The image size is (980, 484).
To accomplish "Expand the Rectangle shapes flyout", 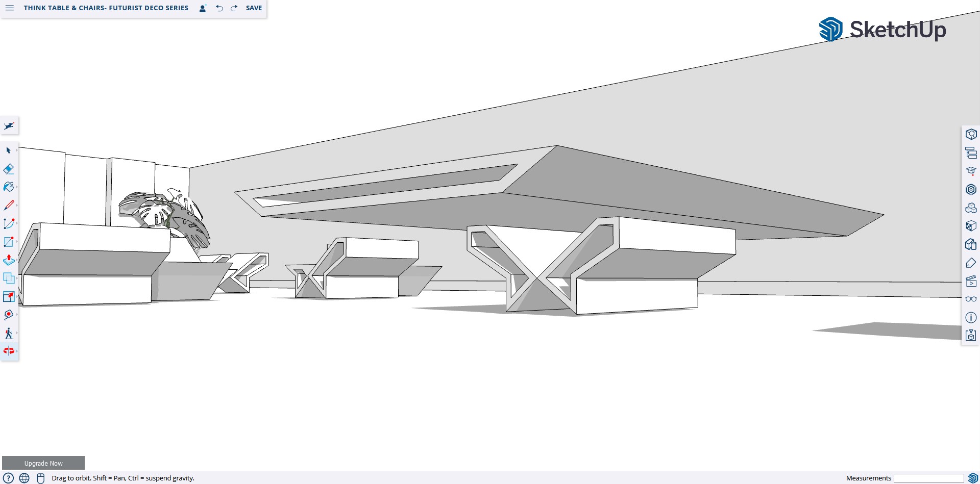I will point(17,242).
